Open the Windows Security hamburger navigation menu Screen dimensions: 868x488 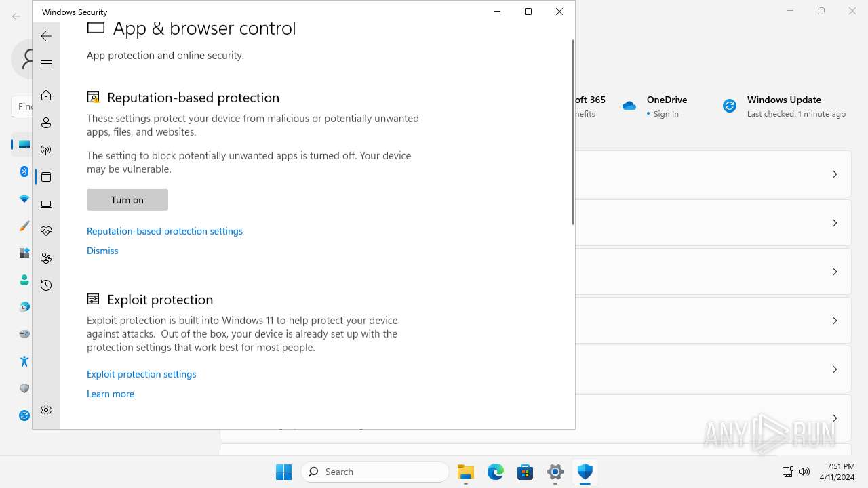pyautogui.click(x=46, y=63)
